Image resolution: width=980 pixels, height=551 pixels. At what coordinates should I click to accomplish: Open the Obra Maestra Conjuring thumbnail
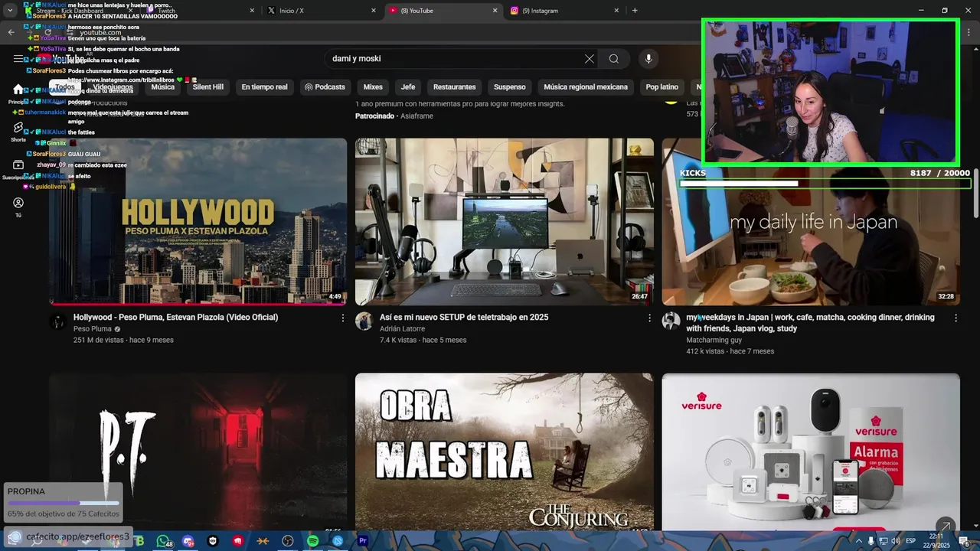(x=505, y=452)
